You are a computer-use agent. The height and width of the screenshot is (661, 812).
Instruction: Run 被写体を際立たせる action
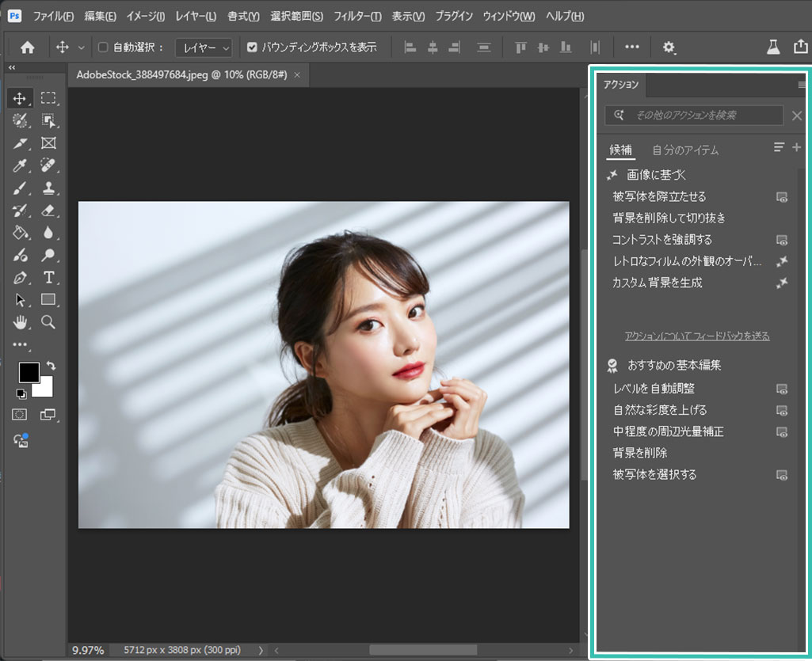point(700,196)
